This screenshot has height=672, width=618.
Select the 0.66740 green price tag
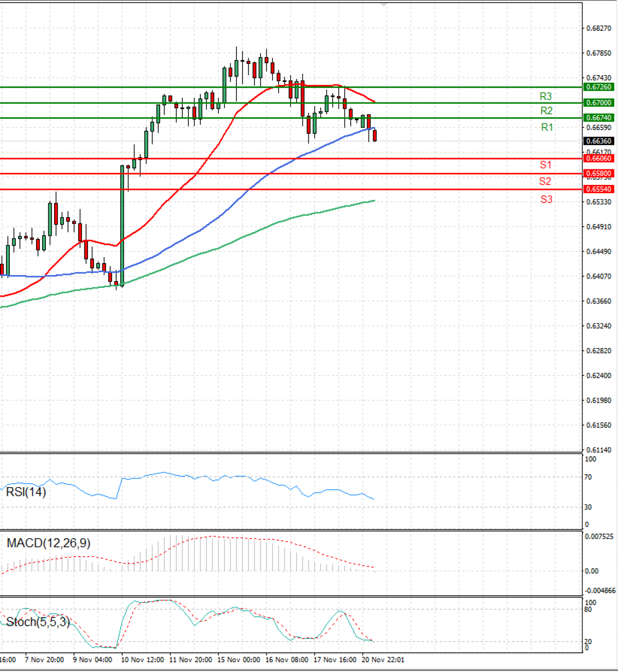coord(598,117)
